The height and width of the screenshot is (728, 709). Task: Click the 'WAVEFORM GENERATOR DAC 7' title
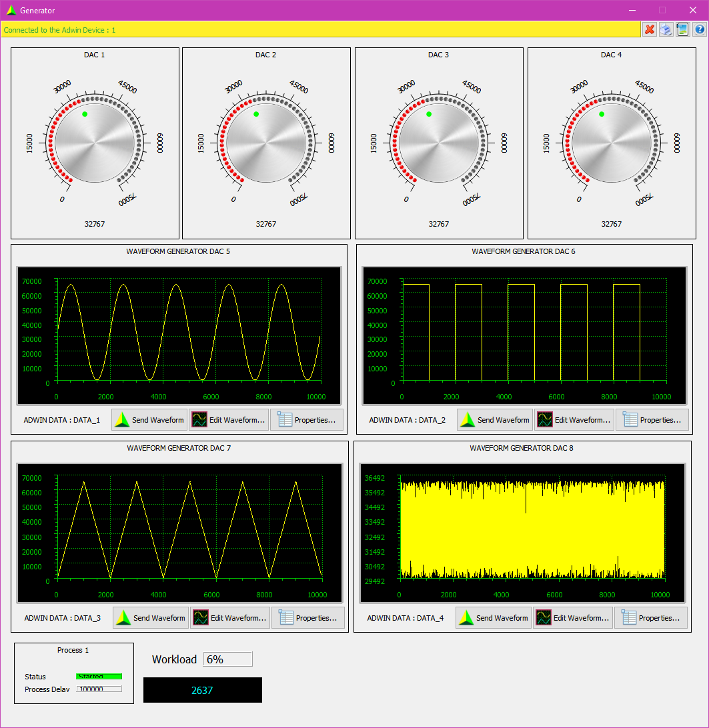click(x=179, y=448)
